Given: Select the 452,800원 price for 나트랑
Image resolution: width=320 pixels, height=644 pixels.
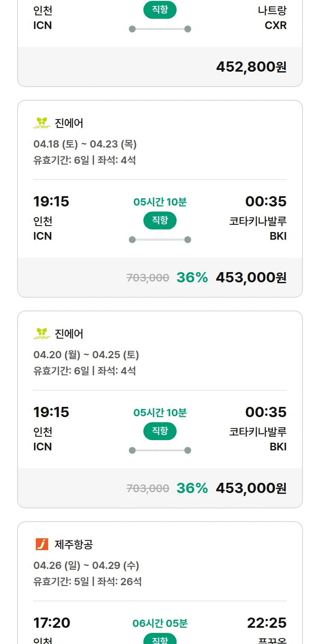Looking at the screenshot, I should point(251,67).
